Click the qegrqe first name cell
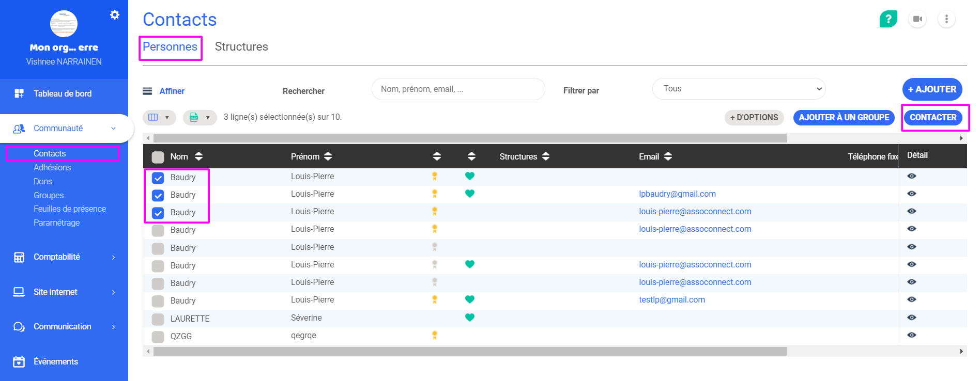Screen dimensions: 980x381 (303, 336)
